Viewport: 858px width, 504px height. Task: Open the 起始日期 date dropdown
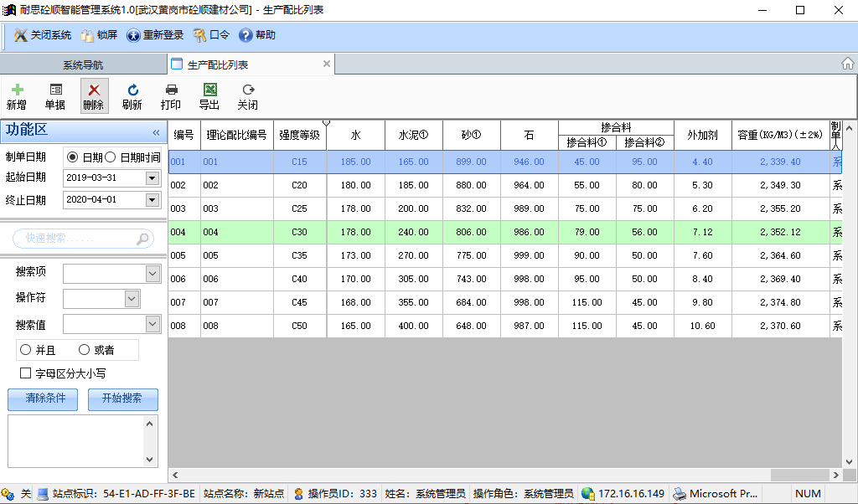152,177
